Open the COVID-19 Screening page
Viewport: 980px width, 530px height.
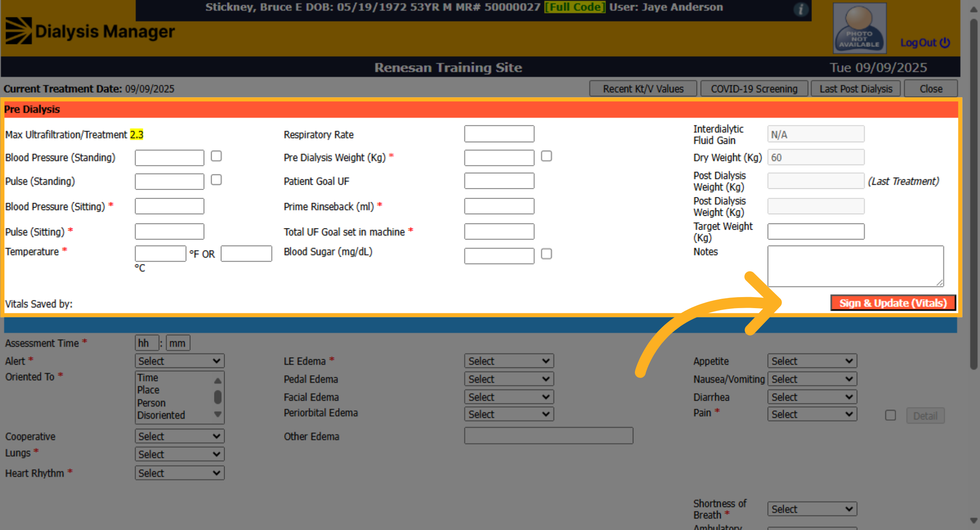pyautogui.click(x=754, y=89)
